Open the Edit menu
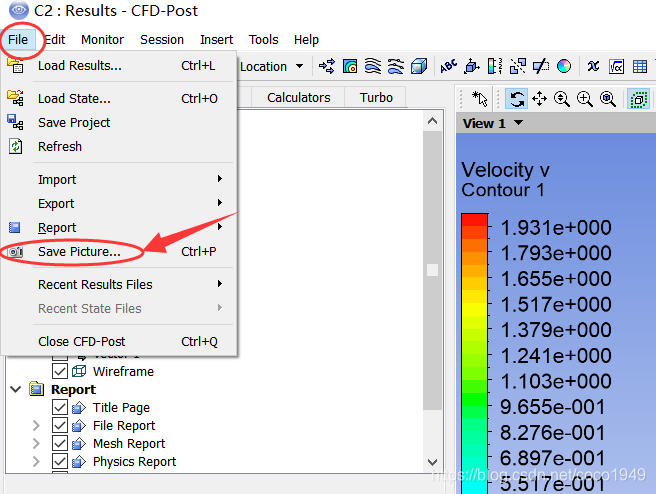The width and height of the screenshot is (656, 494). coord(55,39)
